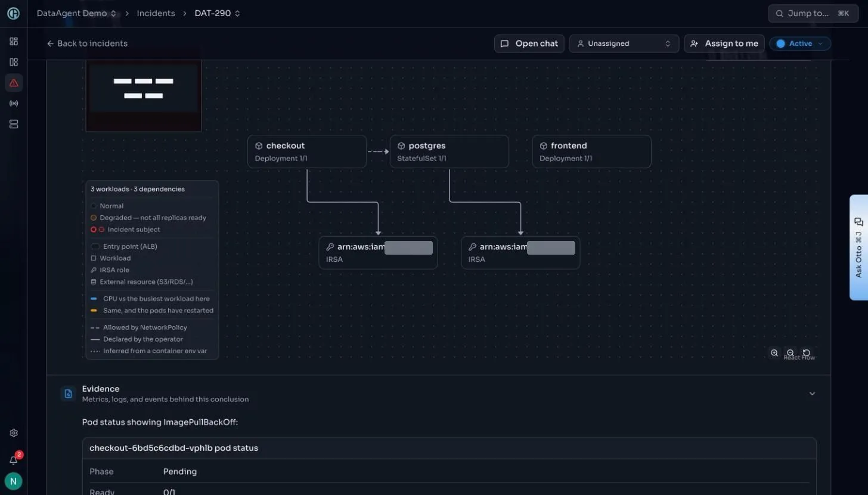
Task: Click 'Pod status showing ImagePullBackOff:' text
Action: (160, 422)
